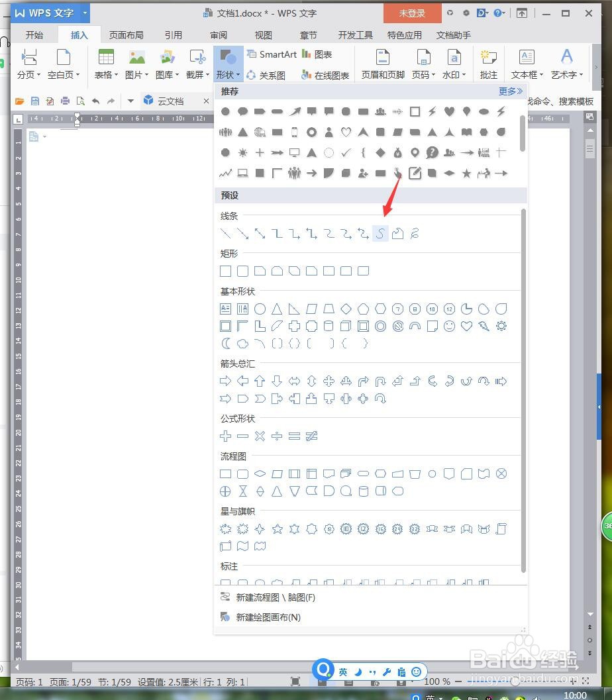The width and height of the screenshot is (612, 700).
Task: Insert a rounded rectangle shape
Action: 243,271
